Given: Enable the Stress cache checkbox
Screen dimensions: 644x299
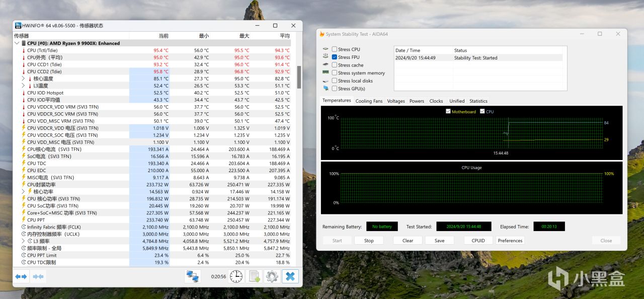Looking at the screenshot, I should [x=335, y=65].
